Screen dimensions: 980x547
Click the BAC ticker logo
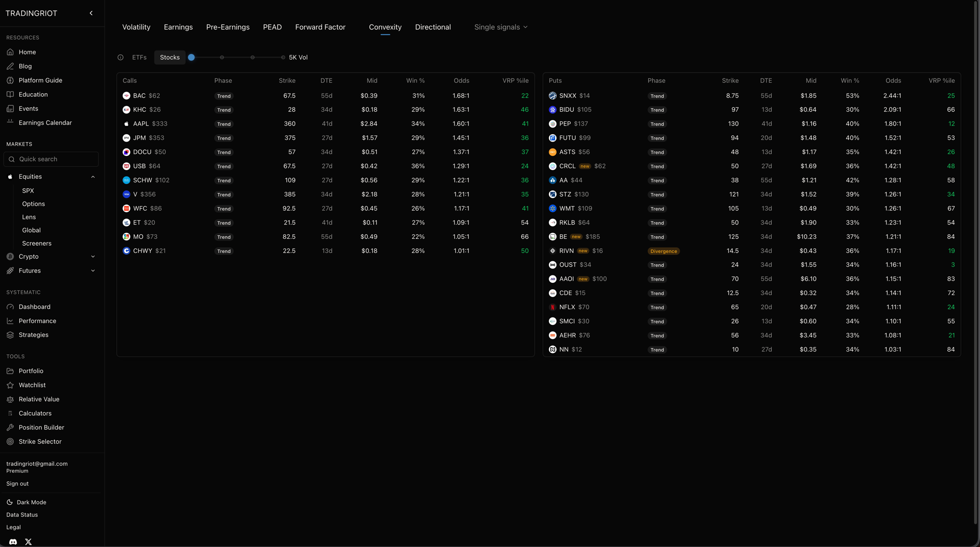(126, 96)
